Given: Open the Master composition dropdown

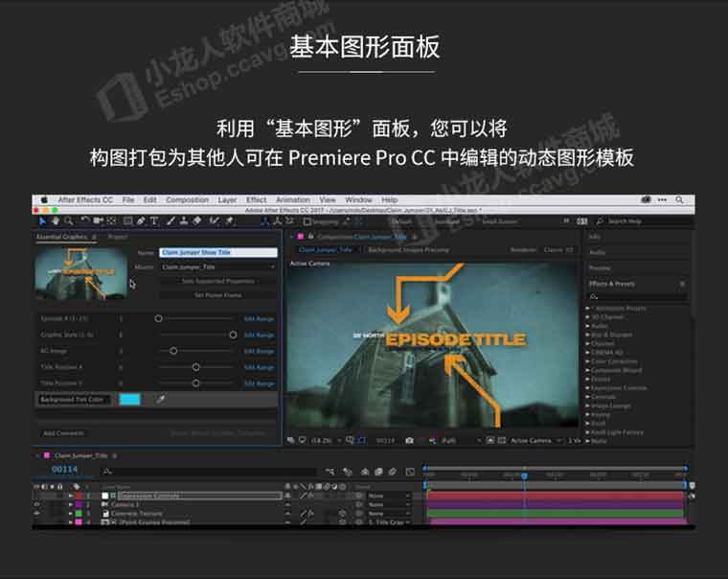Looking at the screenshot, I should 217,266.
